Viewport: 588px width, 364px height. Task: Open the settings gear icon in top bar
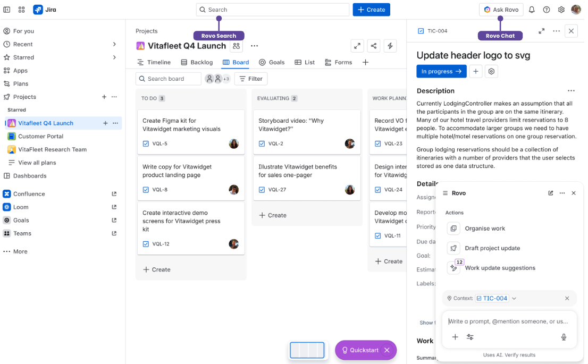[x=561, y=10]
